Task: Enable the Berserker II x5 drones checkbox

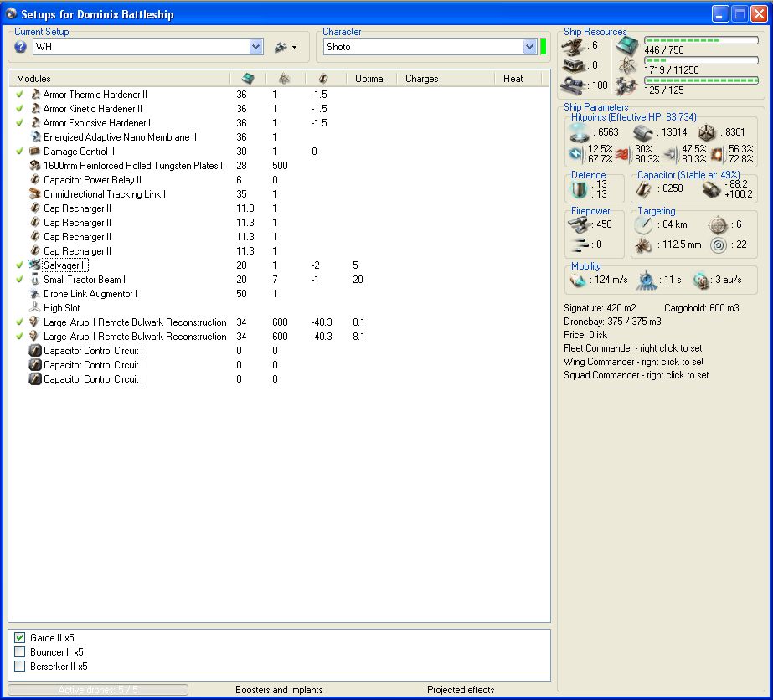Action: click(20, 666)
